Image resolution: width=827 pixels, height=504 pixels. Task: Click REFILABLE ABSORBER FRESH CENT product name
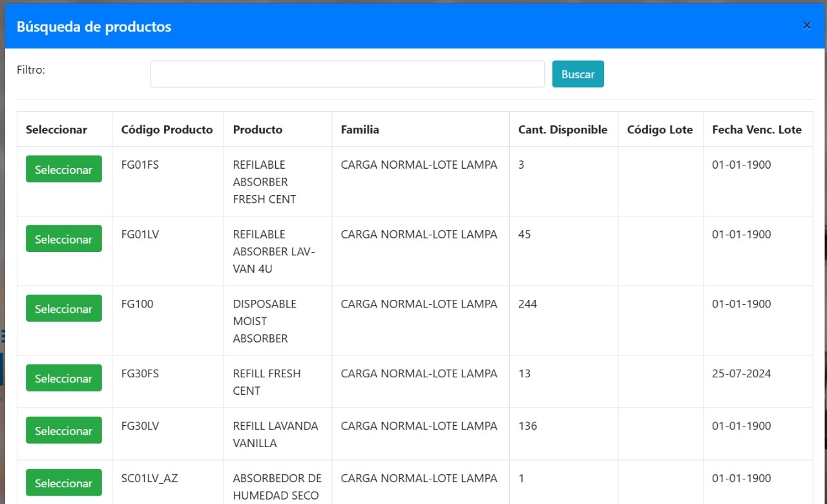[264, 182]
